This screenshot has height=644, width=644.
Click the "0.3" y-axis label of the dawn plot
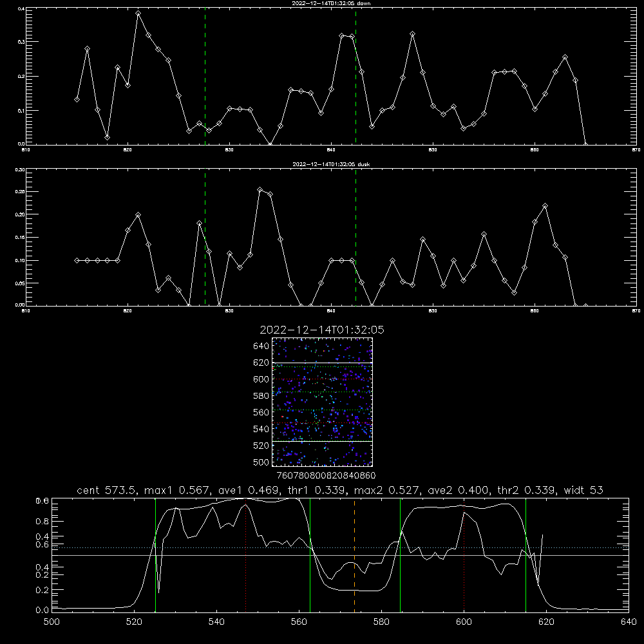pyautogui.click(x=21, y=42)
